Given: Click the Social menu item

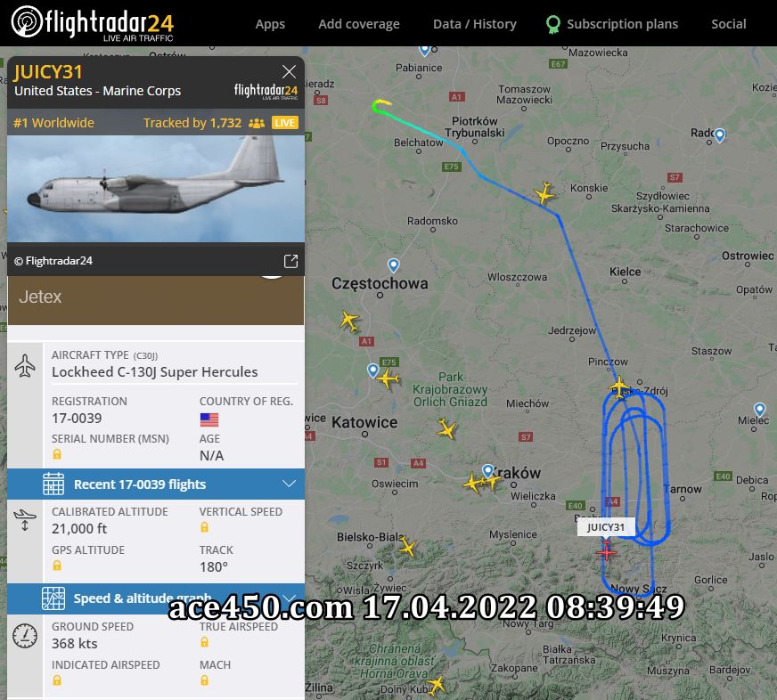Looking at the screenshot, I should 729,24.
